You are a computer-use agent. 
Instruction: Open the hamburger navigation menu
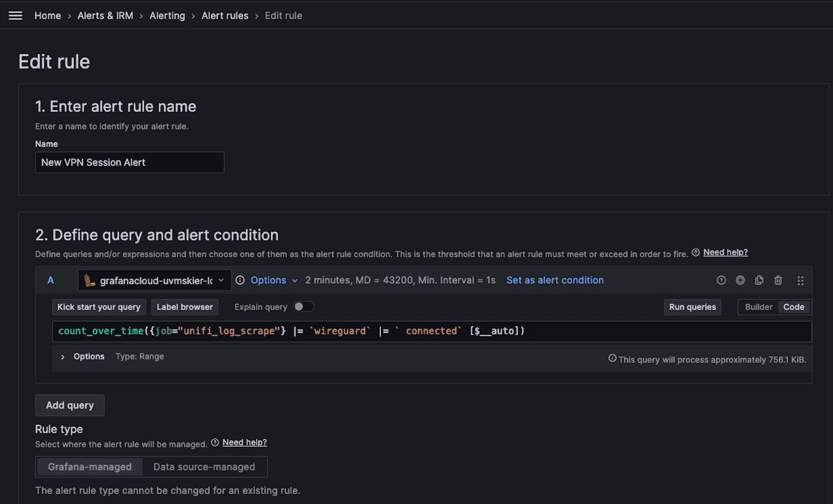[x=16, y=16]
